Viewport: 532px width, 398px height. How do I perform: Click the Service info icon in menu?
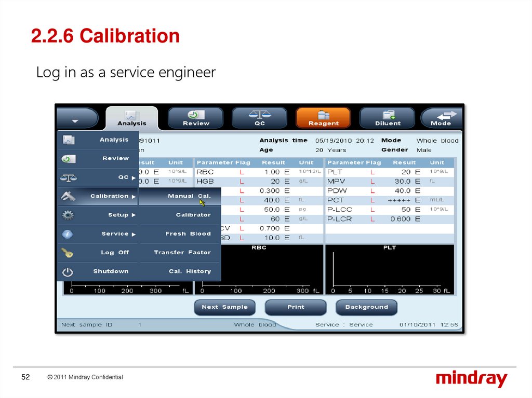point(68,234)
